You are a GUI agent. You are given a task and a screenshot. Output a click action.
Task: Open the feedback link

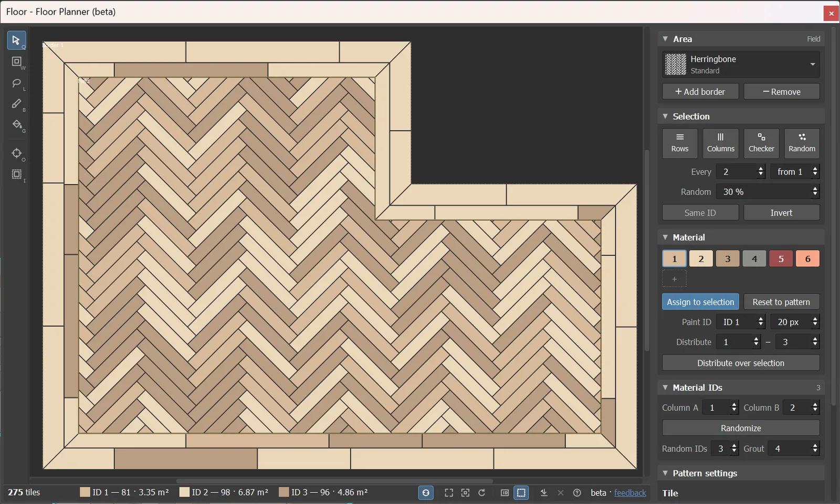630,492
